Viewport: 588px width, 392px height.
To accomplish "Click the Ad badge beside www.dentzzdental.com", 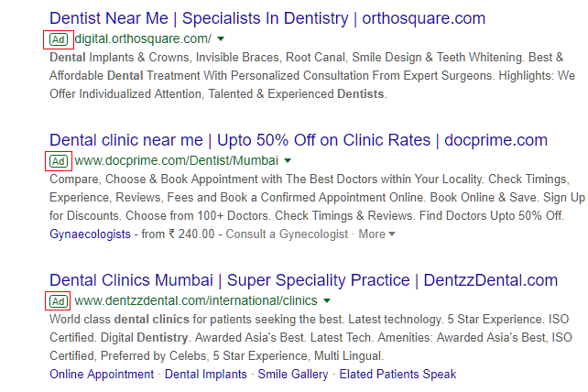I will [x=59, y=300].
